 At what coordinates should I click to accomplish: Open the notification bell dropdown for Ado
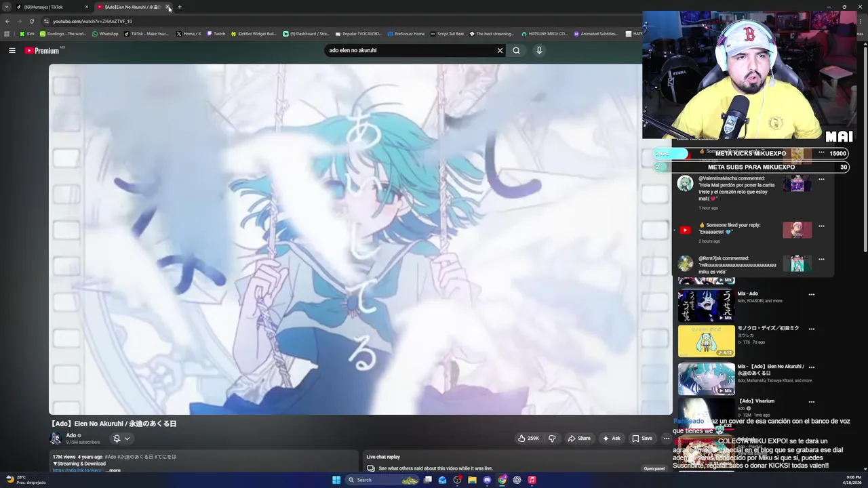coord(121,439)
